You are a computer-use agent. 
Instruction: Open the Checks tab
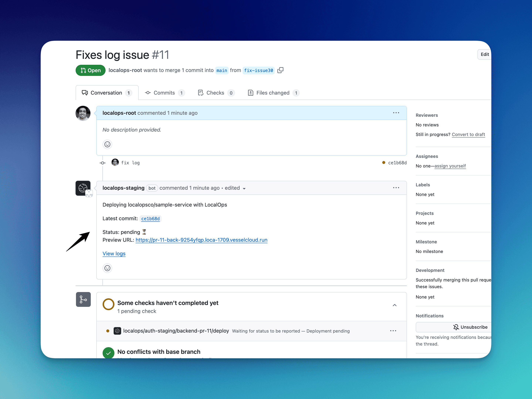[216, 93]
